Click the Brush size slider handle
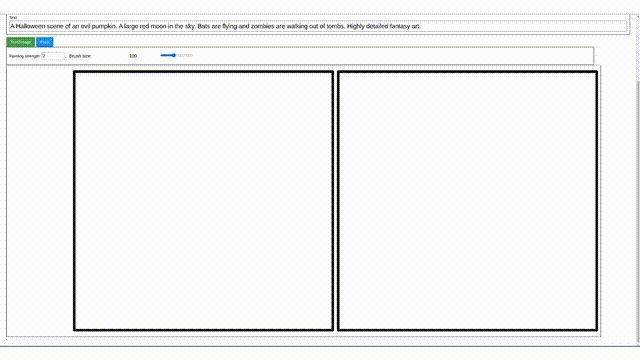The height and width of the screenshot is (360, 640). point(174,55)
